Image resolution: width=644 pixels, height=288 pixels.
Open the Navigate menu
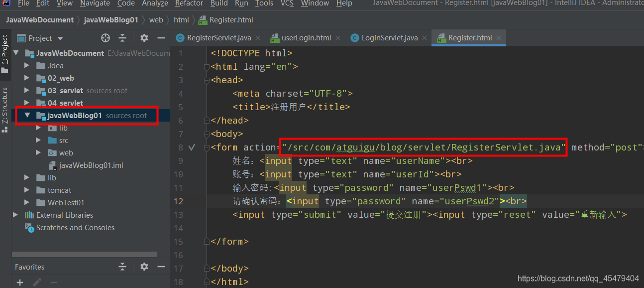[95, 3]
